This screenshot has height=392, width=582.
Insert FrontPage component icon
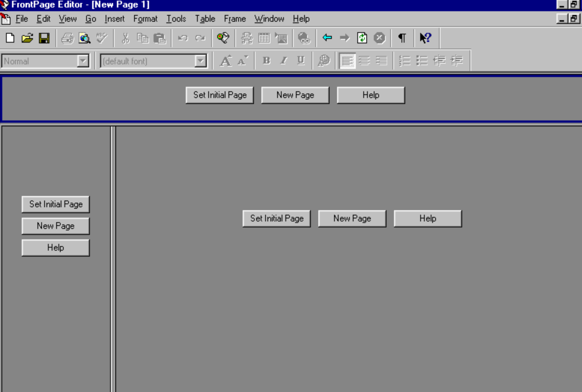(247, 38)
